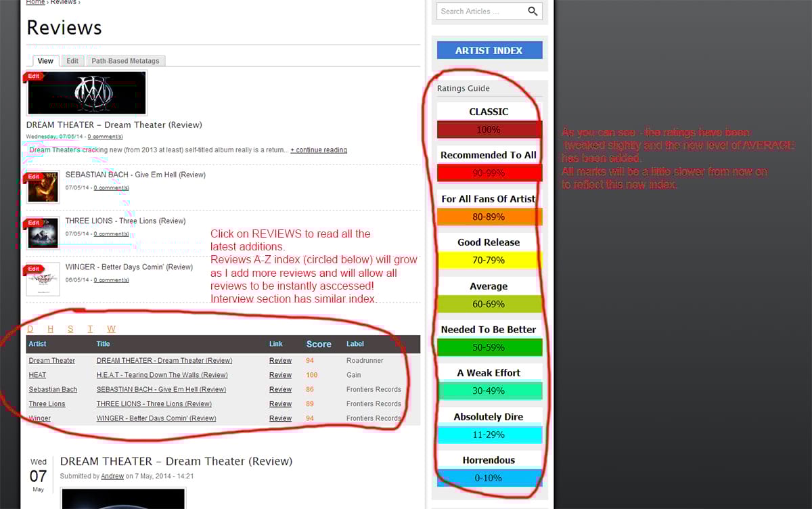
Task: Sort table by Score column header
Action: (x=319, y=344)
